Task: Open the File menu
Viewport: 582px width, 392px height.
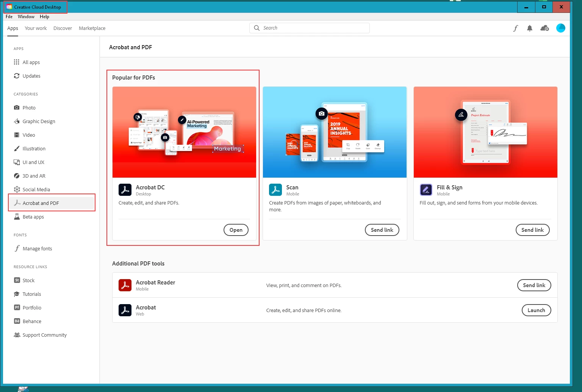Action: click(9, 17)
